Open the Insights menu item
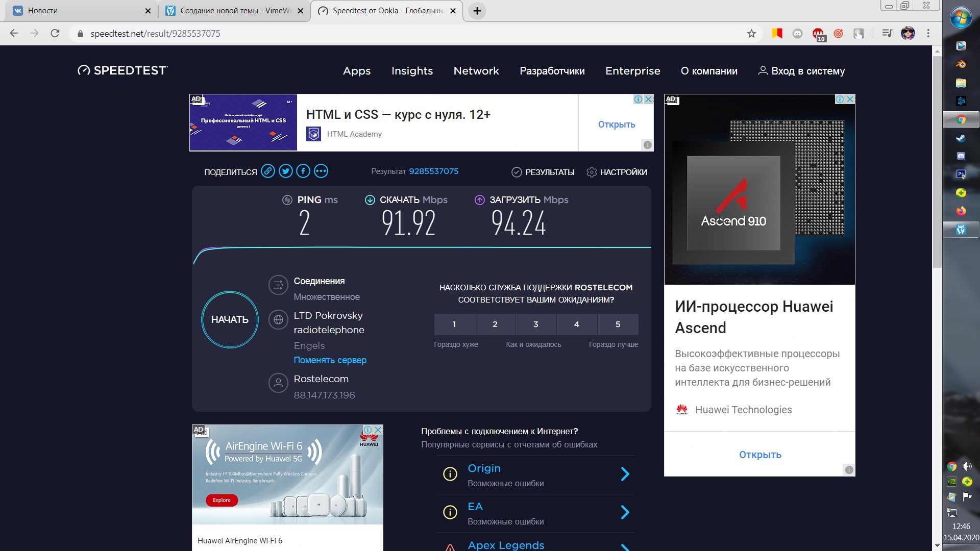 point(412,71)
